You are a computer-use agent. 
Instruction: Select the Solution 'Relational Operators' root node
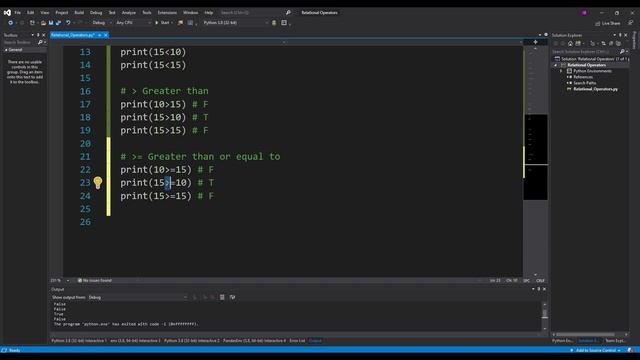591,59
